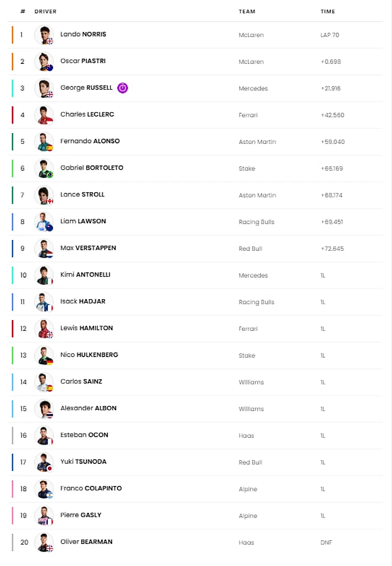The width and height of the screenshot is (392, 566).
Task: Select Lewis Hamilton's avatar icon
Action: click(x=44, y=329)
